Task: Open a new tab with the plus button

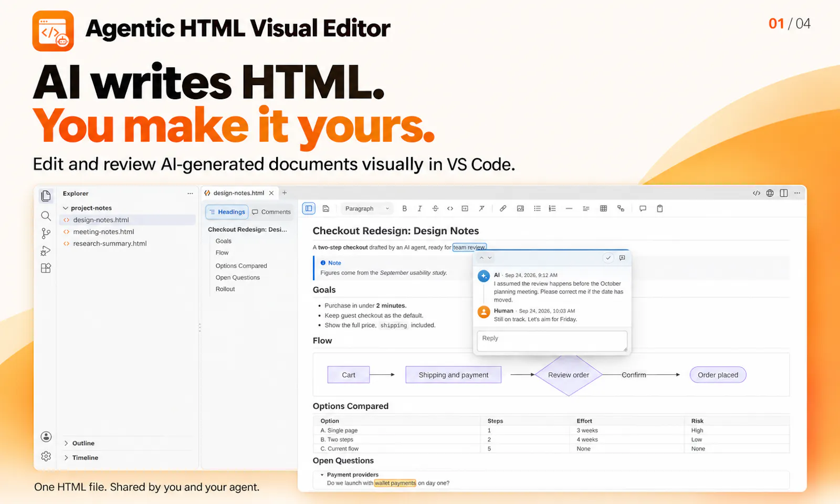Action: (285, 193)
